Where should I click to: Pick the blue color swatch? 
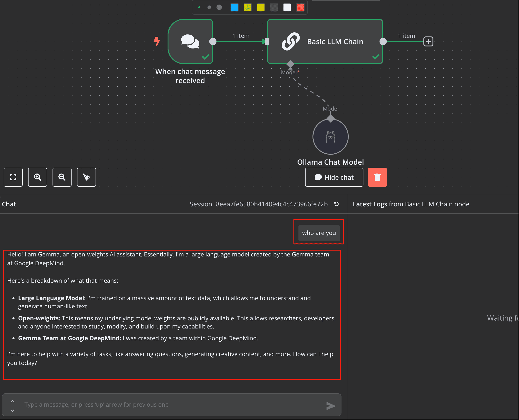(234, 7)
